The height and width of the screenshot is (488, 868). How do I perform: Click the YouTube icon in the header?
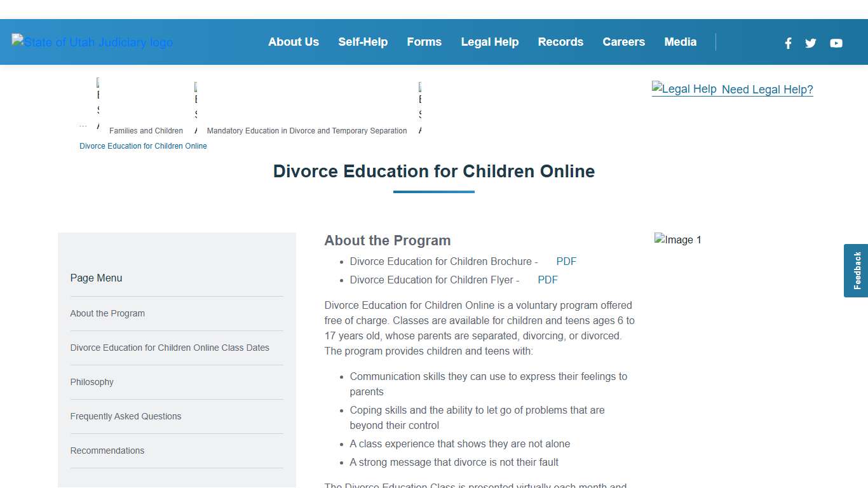[836, 43]
